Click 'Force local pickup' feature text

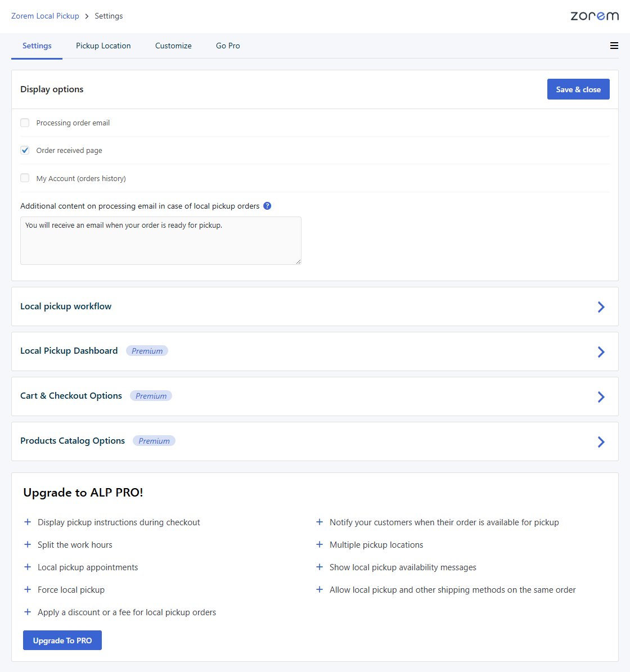71,590
